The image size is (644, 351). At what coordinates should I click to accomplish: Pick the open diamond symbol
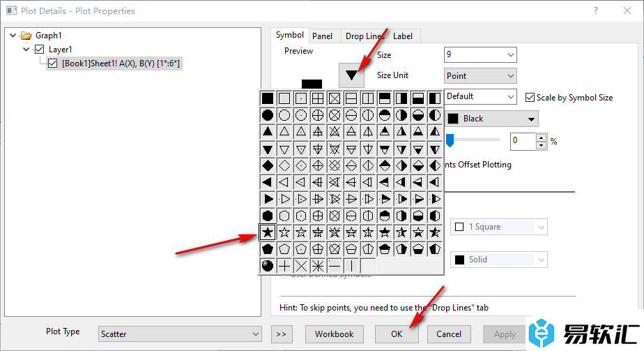pyautogui.click(x=284, y=165)
